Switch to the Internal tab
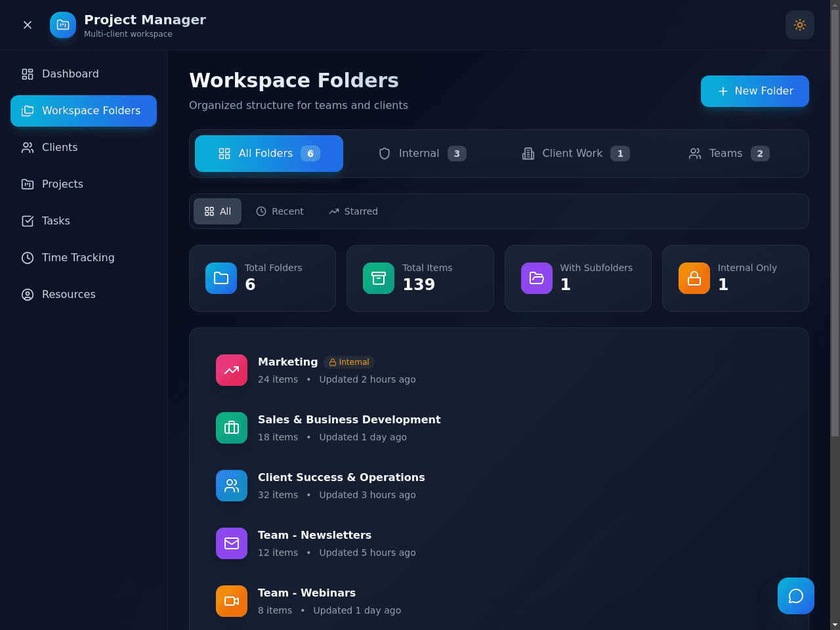This screenshot has width=840, height=630. [x=422, y=154]
